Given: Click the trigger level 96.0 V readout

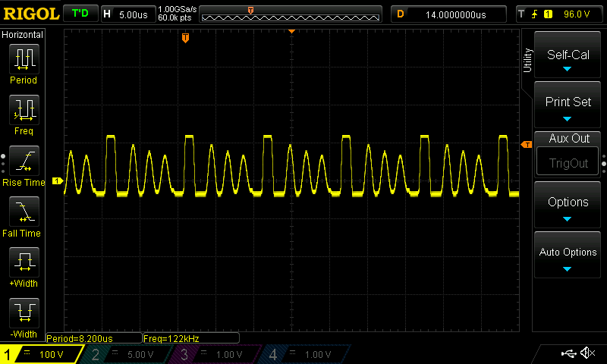Looking at the screenshot, I should coord(577,14).
